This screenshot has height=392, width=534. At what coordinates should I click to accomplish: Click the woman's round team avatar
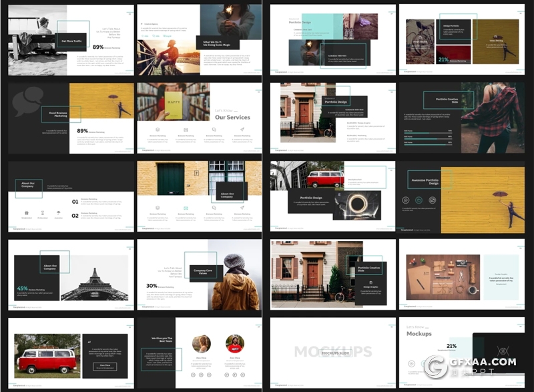pos(202,344)
